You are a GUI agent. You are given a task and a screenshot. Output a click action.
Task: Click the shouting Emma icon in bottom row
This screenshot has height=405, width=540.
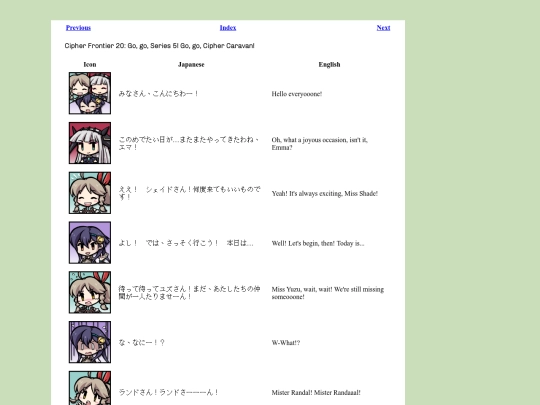tap(90, 388)
